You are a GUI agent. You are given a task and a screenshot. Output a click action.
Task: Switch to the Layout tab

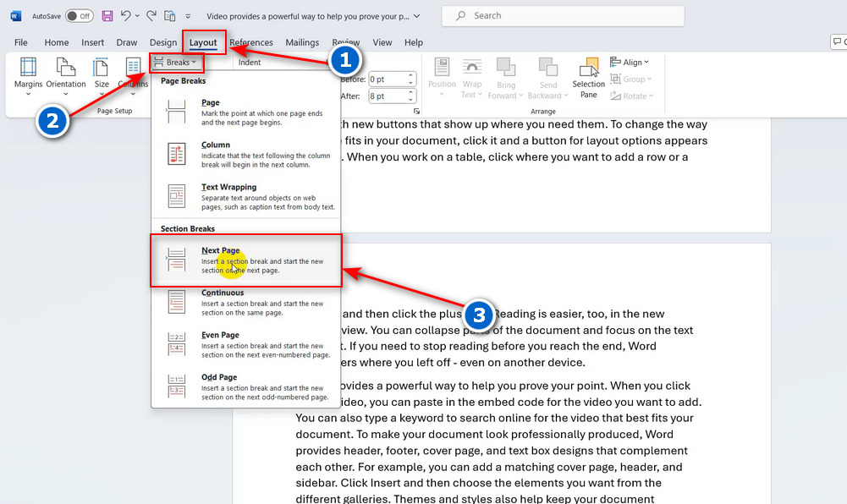203,42
